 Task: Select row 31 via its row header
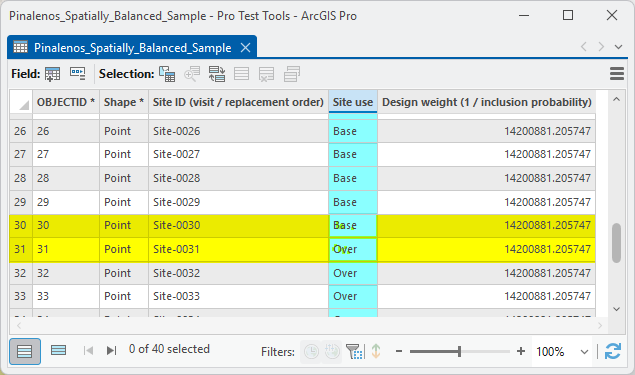[x=21, y=249]
